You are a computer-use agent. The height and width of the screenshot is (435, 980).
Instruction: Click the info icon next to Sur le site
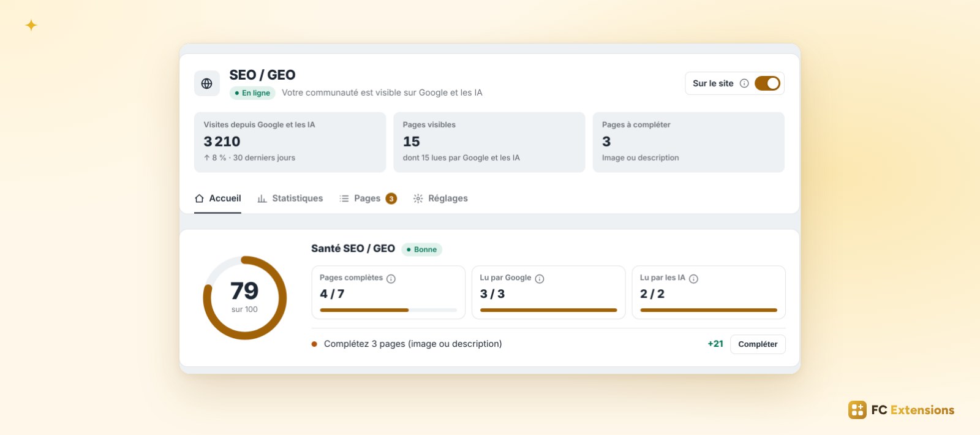click(x=744, y=83)
